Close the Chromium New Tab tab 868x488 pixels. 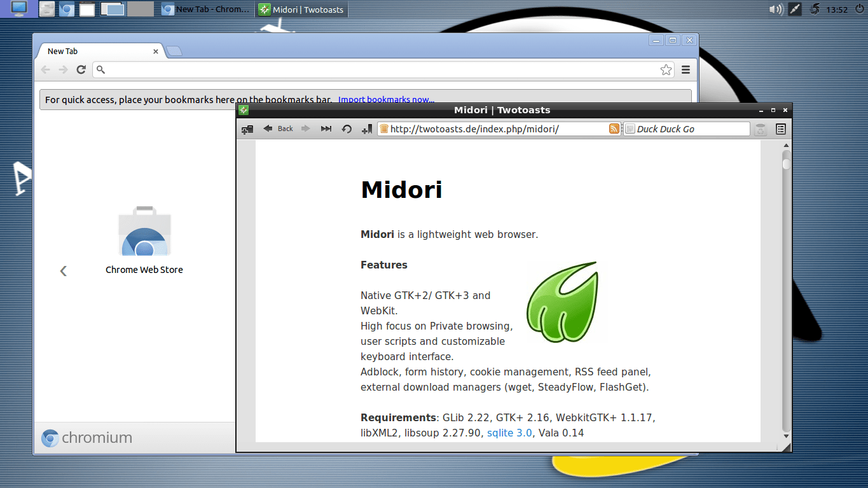(x=156, y=52)
